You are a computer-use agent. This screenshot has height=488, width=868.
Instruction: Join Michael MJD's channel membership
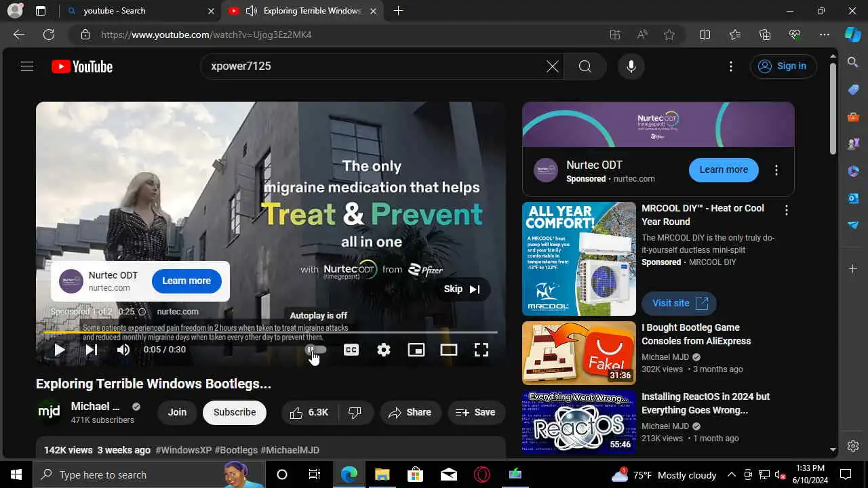pyautogui.click(x=178, y=412)
